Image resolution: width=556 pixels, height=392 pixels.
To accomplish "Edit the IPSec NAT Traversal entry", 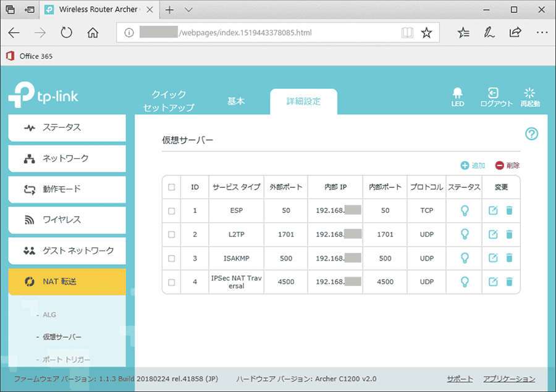I will tap(493, 281).
